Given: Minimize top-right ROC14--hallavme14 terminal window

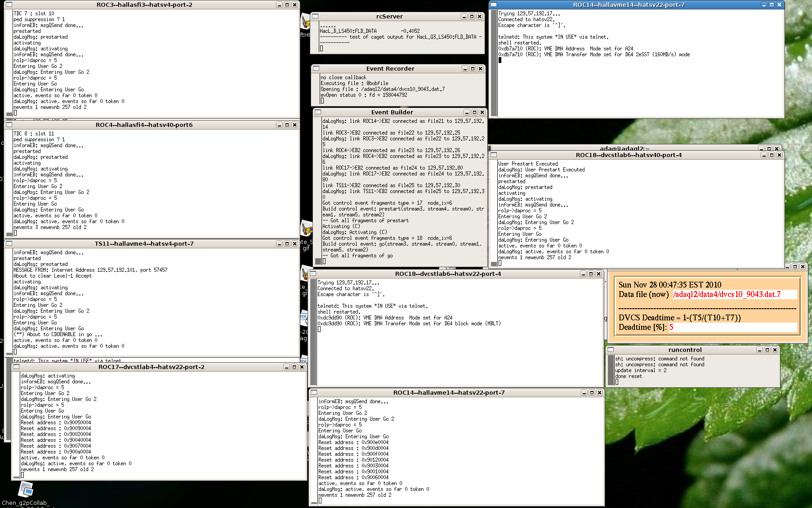Looking at the screenshot, I should point(764,5).
